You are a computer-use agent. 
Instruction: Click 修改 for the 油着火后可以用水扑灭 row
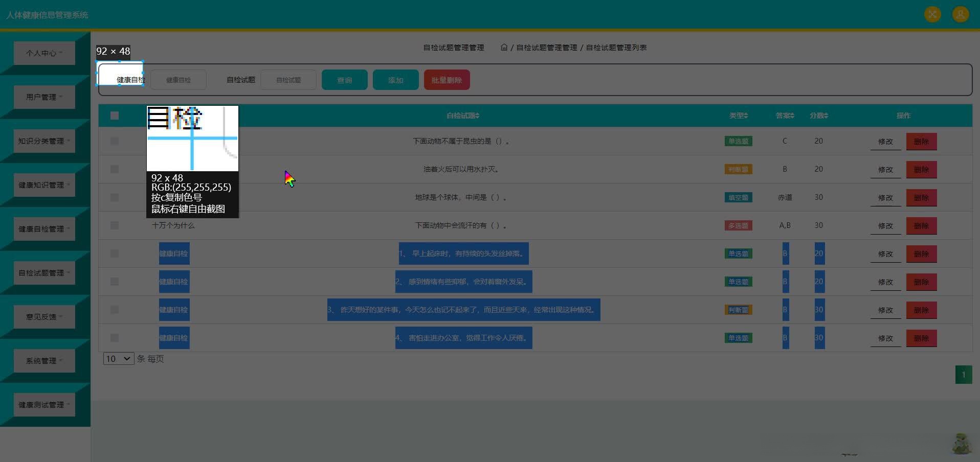(x=886, y=170)
